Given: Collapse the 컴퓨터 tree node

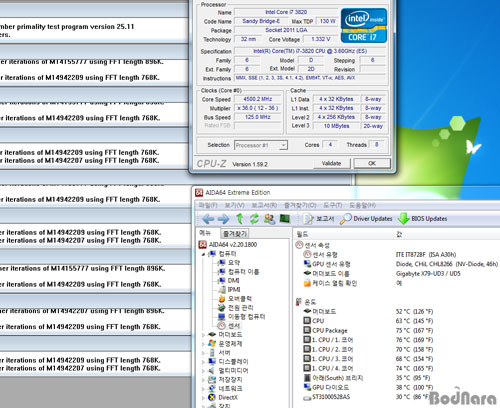Looking at the screenshot, I should (x=203, y=254).
